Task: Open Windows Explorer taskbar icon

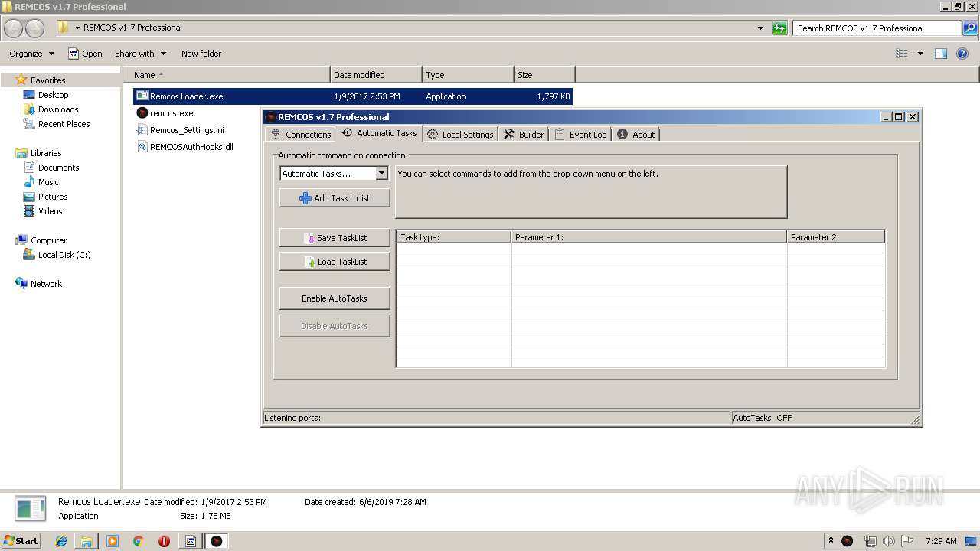Action: [x=87, y=541]
